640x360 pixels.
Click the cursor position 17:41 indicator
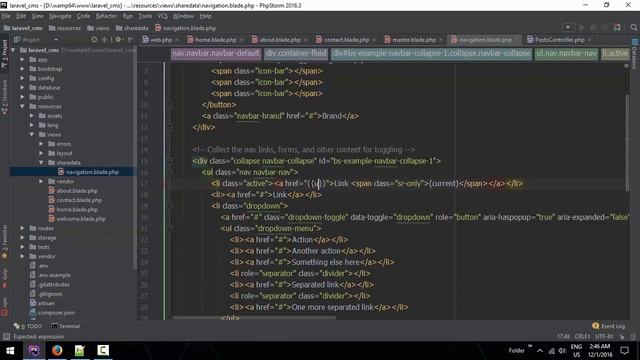[x=563, y=336]
